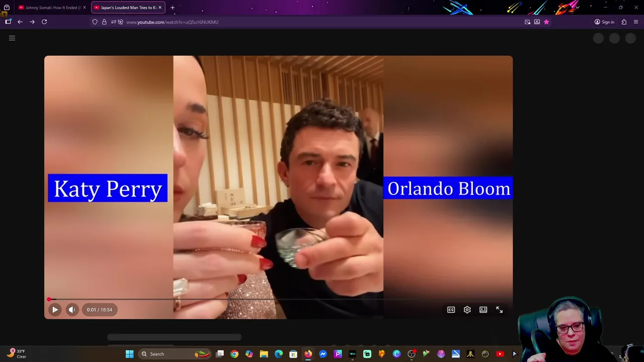Reload the current page
The image size is (644, 362).
44,22
